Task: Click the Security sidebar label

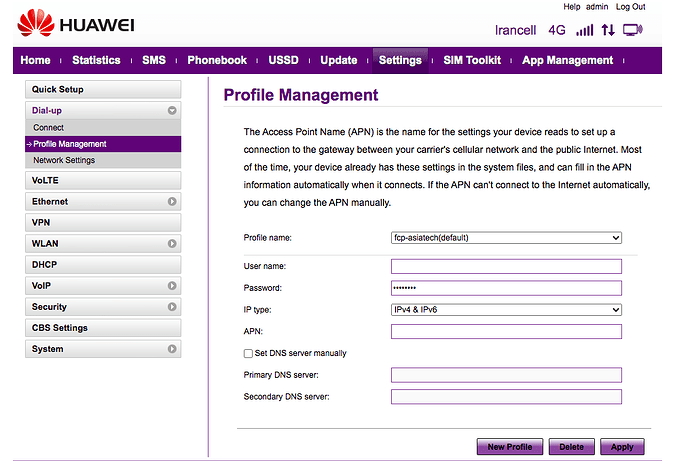Action: pyautogui.click(x=49, y=307)
